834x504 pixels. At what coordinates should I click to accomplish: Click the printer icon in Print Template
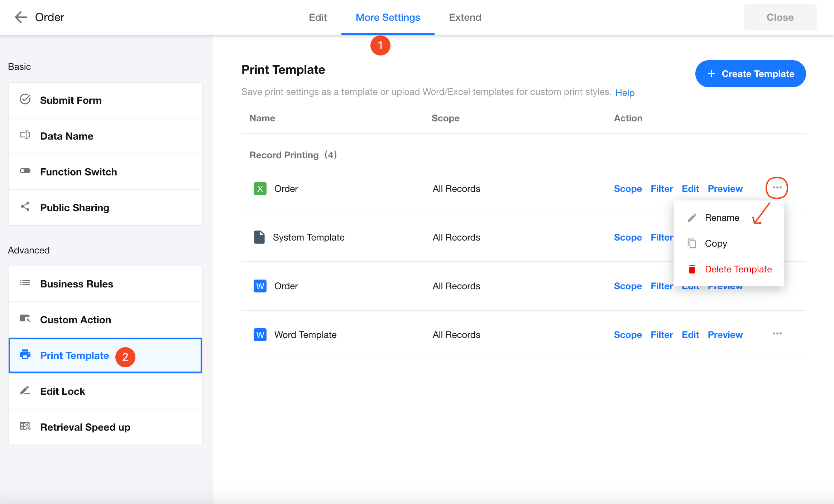pos(25,355)
